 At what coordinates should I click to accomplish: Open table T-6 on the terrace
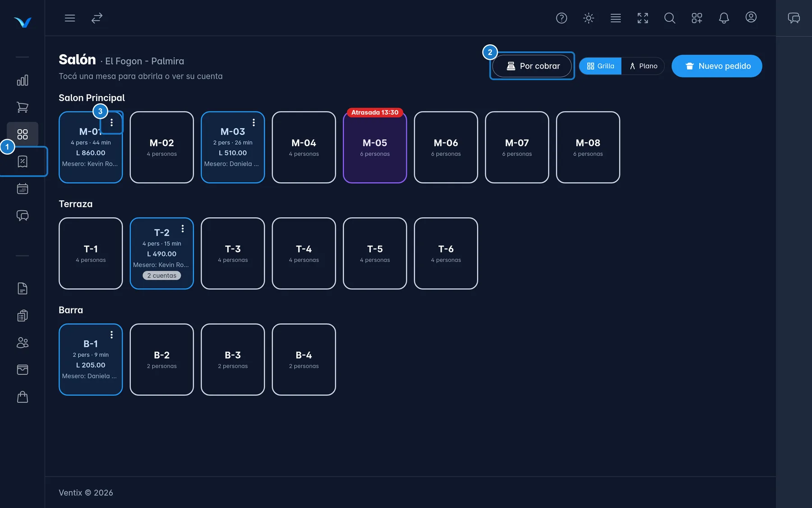coord(446,253)
